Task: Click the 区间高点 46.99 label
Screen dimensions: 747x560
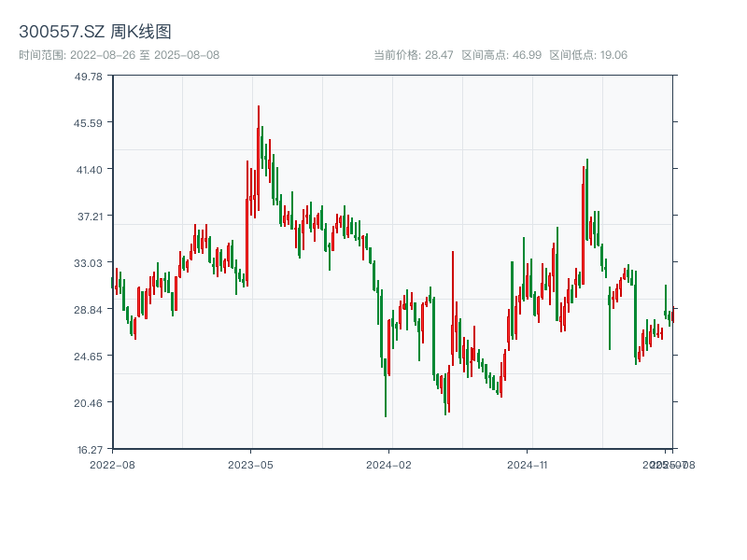Action: tap(501, 55)
